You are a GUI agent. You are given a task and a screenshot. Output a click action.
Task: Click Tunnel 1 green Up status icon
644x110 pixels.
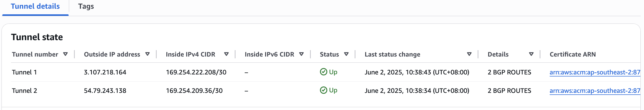point(323,72)
